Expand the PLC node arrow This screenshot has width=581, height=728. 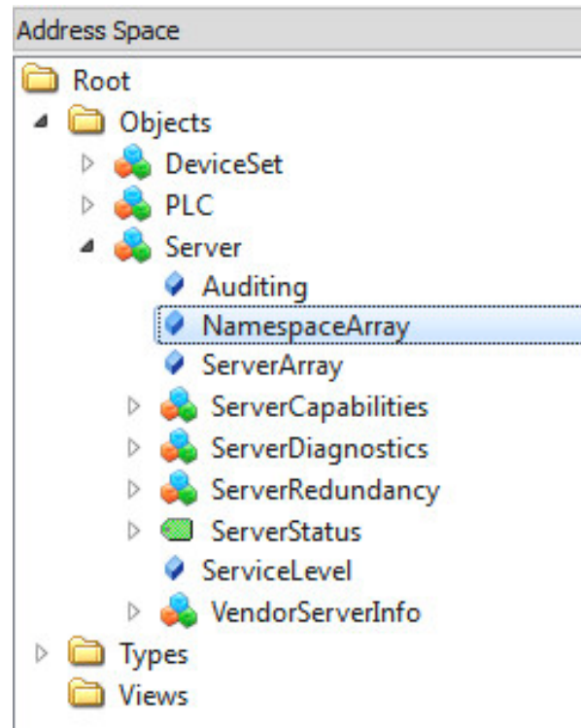(x=87, y=204)
